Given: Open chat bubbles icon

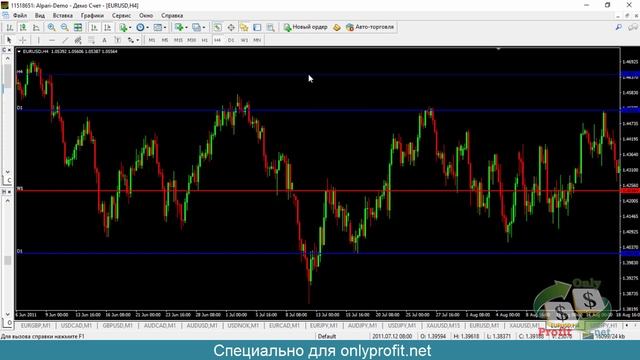Looking at the screenshot, I should pos(633,27).
